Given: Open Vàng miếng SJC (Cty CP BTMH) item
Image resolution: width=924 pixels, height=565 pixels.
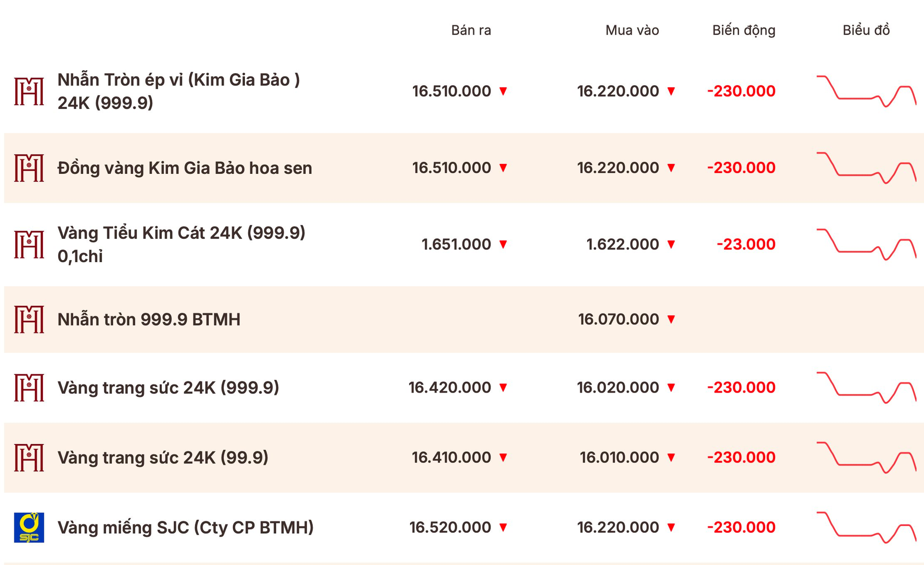Looking at the screenshot, I should point(186,527).
